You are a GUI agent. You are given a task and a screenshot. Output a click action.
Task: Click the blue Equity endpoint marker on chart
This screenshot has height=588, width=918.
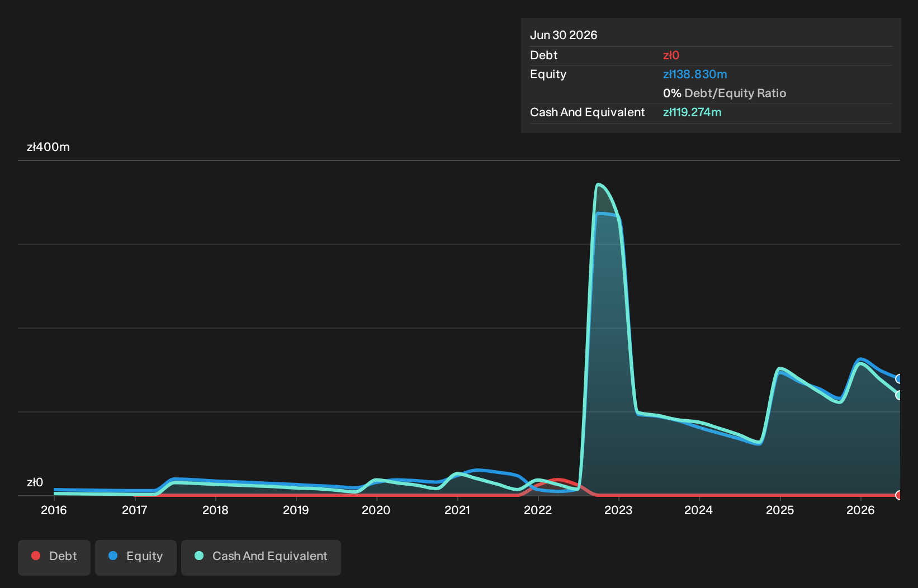tap(899, 379)
